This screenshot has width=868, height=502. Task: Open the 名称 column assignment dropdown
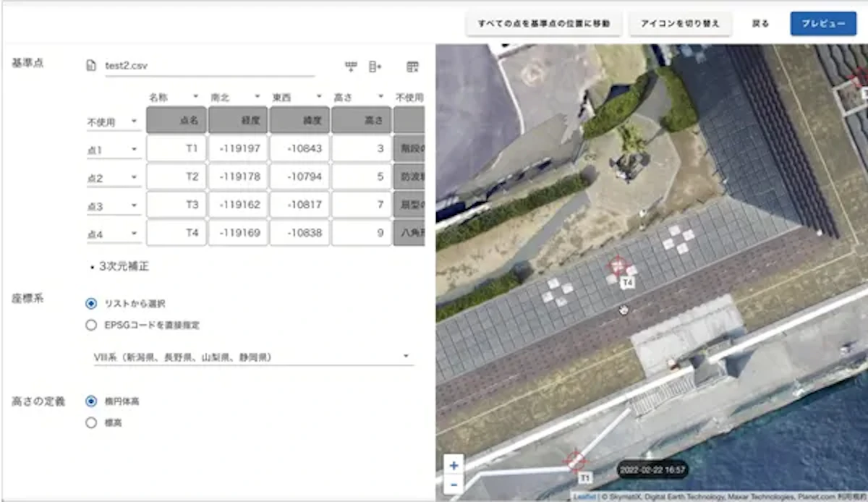(x=174, y=97)
